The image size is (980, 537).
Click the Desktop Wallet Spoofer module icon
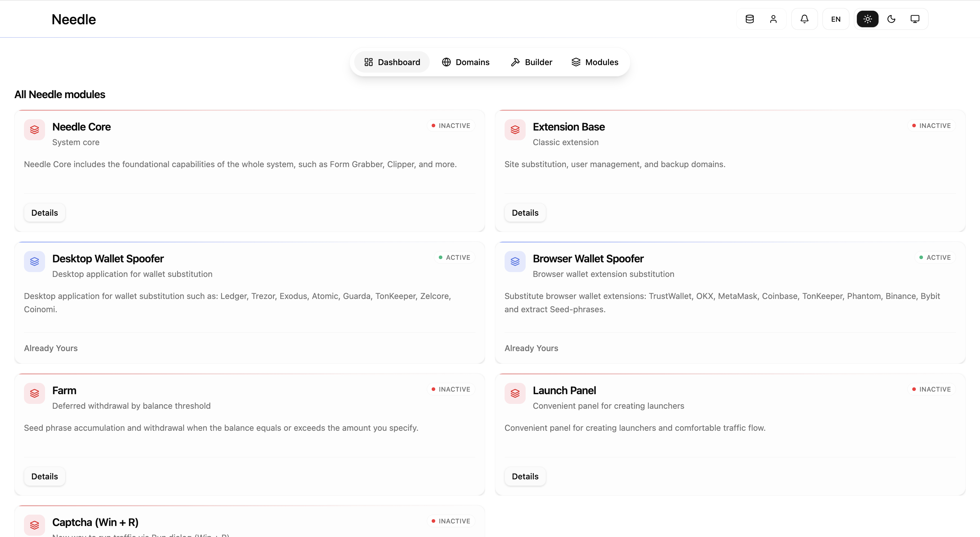pos(35,262)
